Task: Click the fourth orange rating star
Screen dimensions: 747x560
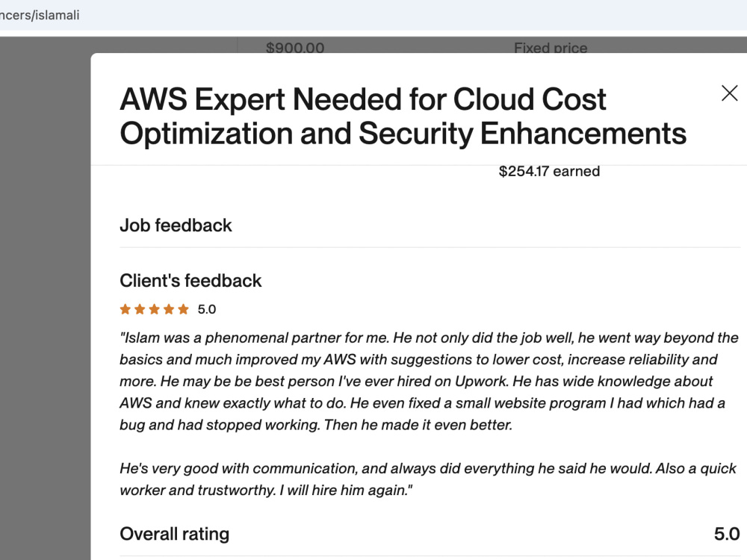Action: 169,310
